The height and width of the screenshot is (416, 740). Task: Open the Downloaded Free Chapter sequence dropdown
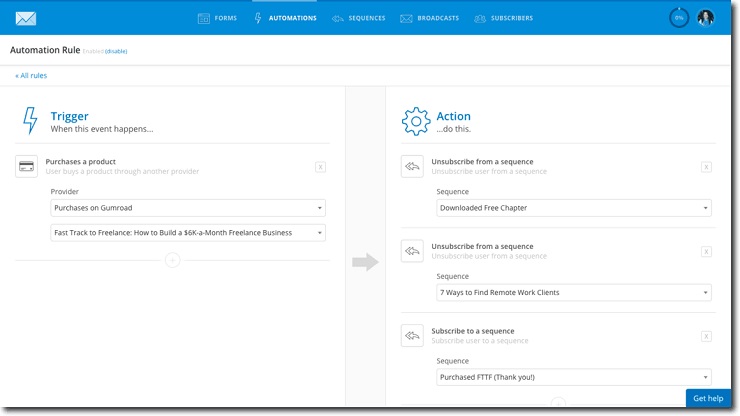tap(574, 208)
